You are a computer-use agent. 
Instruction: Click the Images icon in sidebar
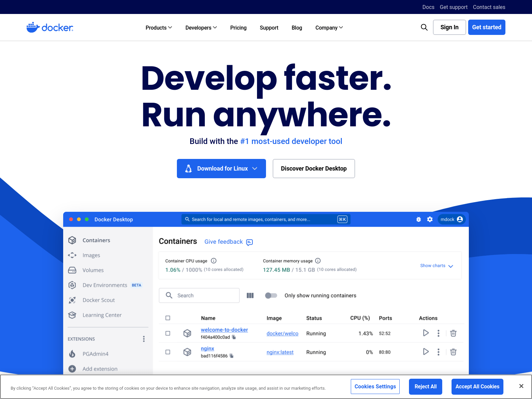pos(72,255)
